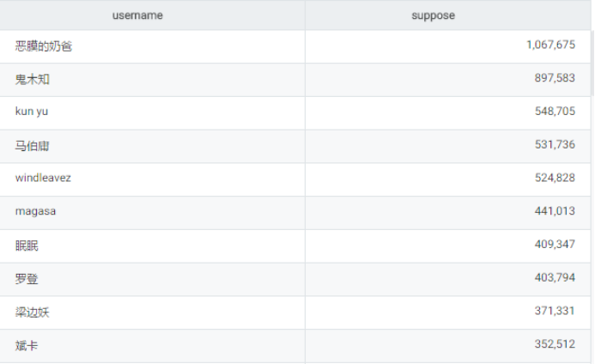595x364 pixels.
Task: Click the username cell 嫣卡
Action: click(x=27, y=346)
